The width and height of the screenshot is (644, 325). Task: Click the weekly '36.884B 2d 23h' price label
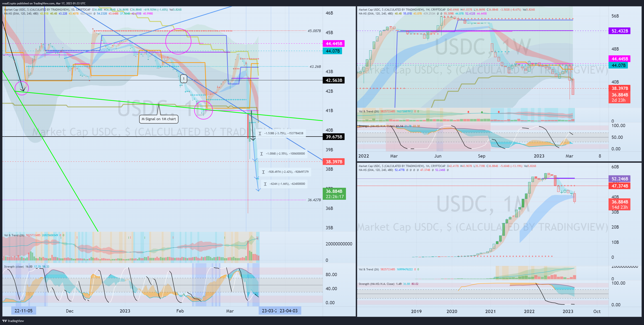(x=619, y=98)
